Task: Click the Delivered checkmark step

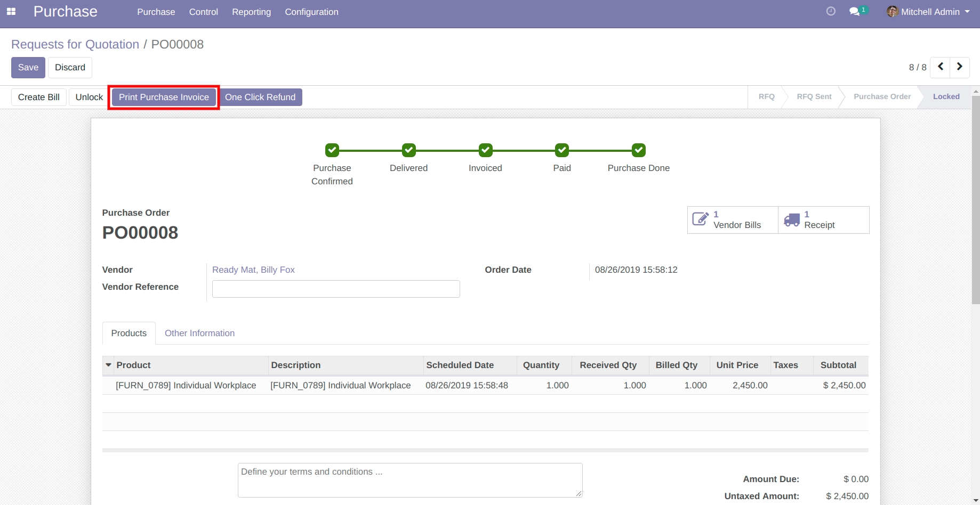Action: 409,151
